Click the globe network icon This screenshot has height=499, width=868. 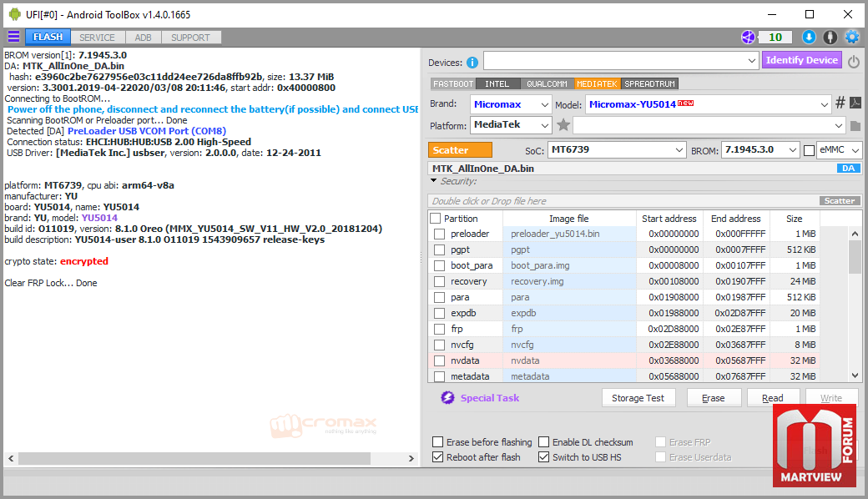pos(748,37)
